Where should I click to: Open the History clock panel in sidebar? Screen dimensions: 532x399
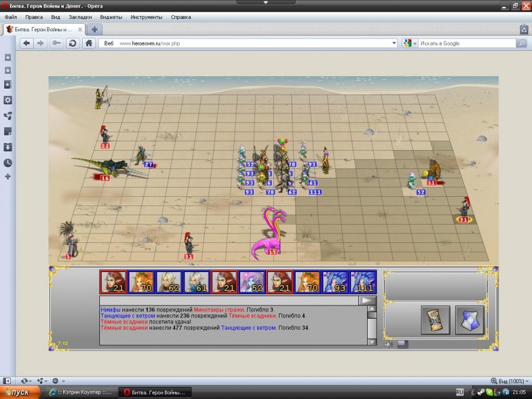click(8, 163)
